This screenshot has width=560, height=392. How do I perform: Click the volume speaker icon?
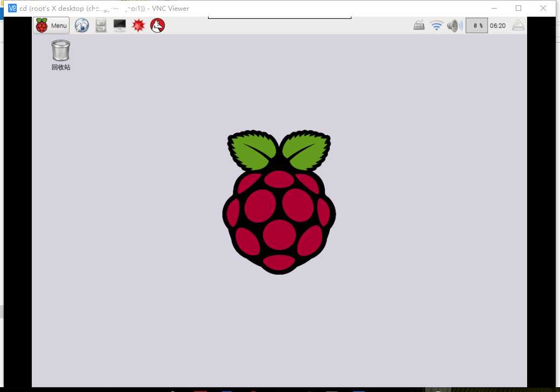coord(455,25)
